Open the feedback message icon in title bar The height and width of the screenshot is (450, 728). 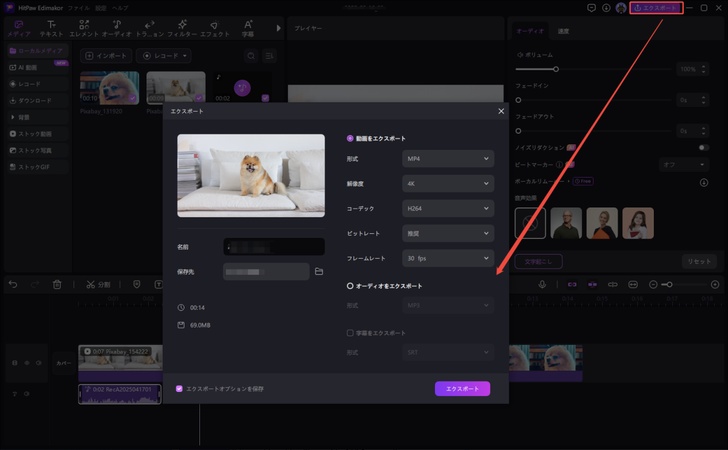(591, 8)
